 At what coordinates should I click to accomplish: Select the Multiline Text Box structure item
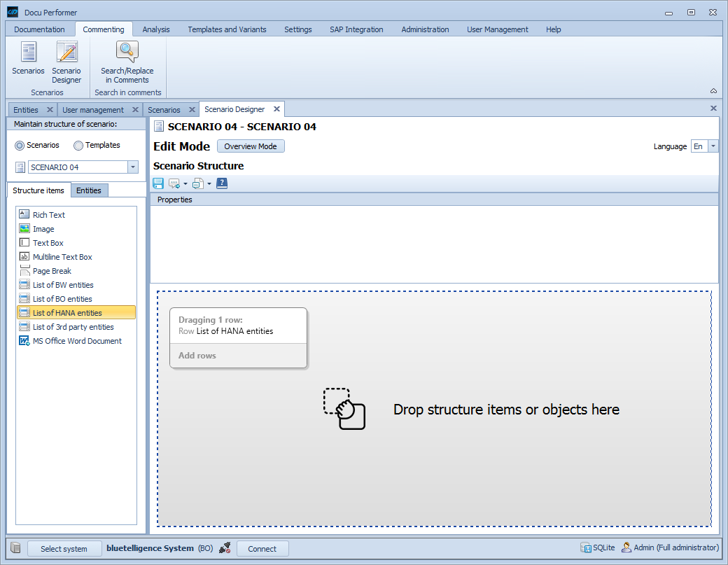(62, 256)
